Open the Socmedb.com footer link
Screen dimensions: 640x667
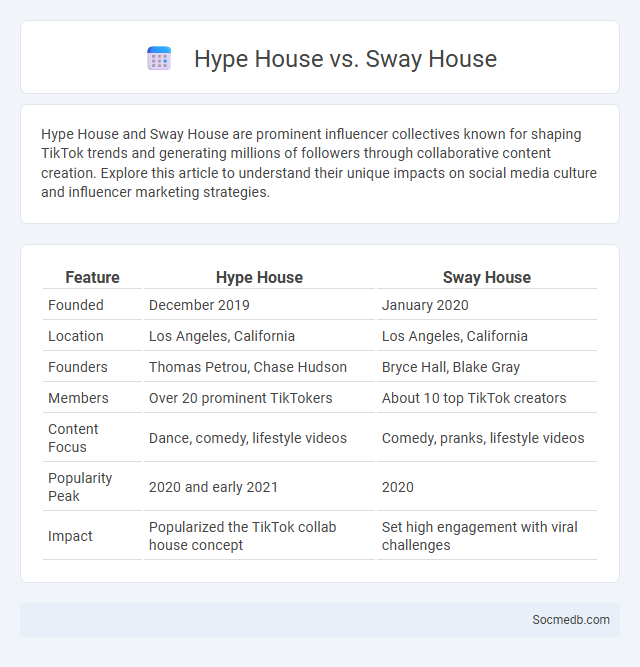click(x=571, y=620)
